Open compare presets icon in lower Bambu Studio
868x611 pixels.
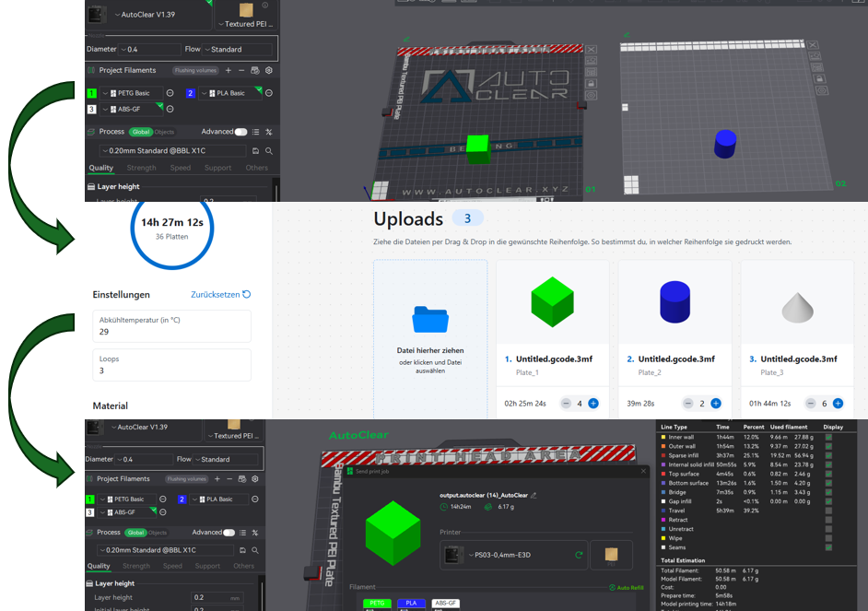click(255, 533)
